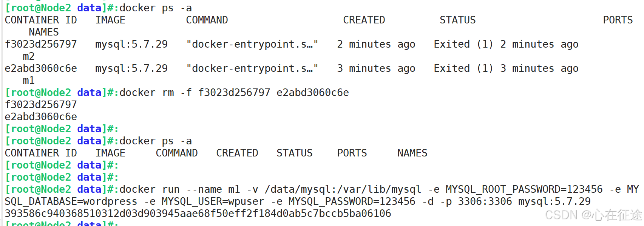Viewport: 644px width, 226px height.
Task: Select container ID e2abd3060c6e in the first listing
Action: [41, 68]
